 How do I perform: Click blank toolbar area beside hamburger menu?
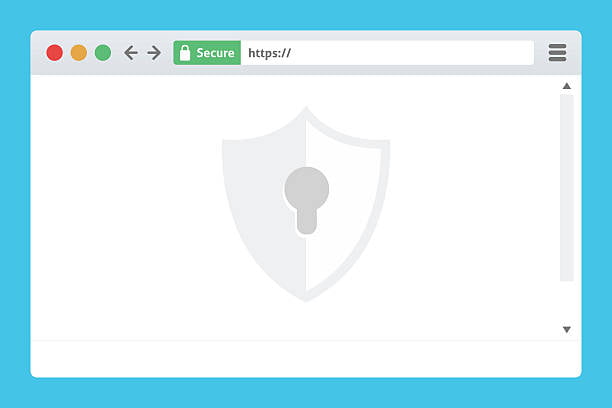[541, 53]
